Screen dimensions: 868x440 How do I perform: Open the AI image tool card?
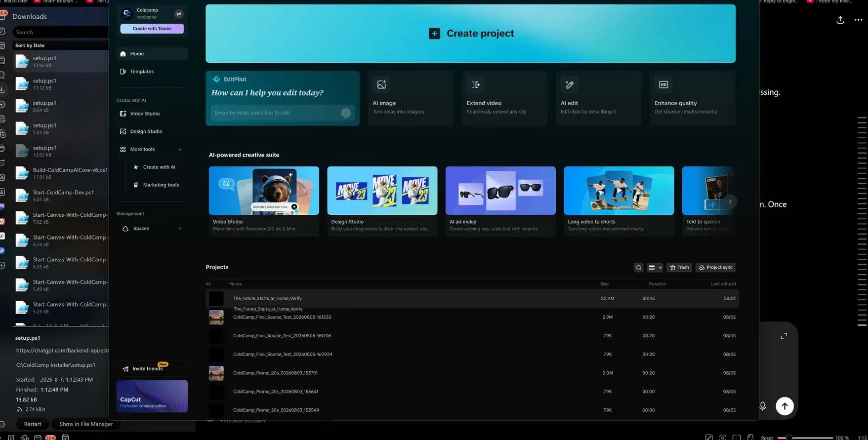tap(411, 98)
